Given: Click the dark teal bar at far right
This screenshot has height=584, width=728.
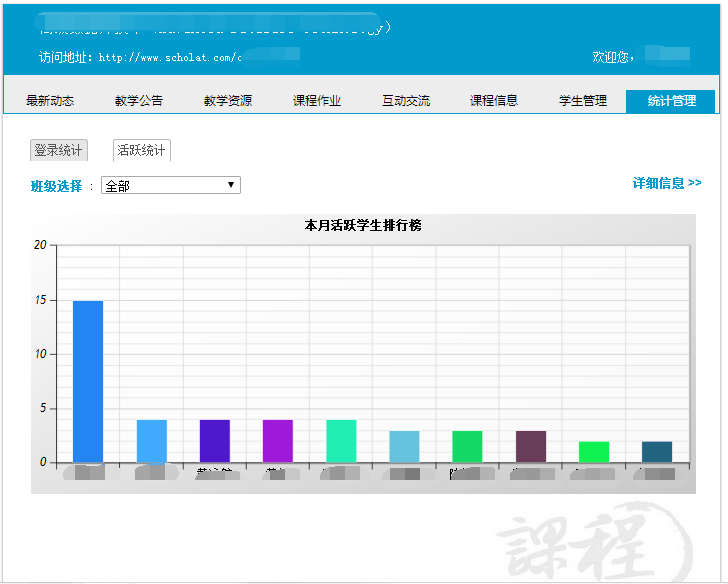Looking at the screenshot, I should pyautogui.click(x=657, y=452).
